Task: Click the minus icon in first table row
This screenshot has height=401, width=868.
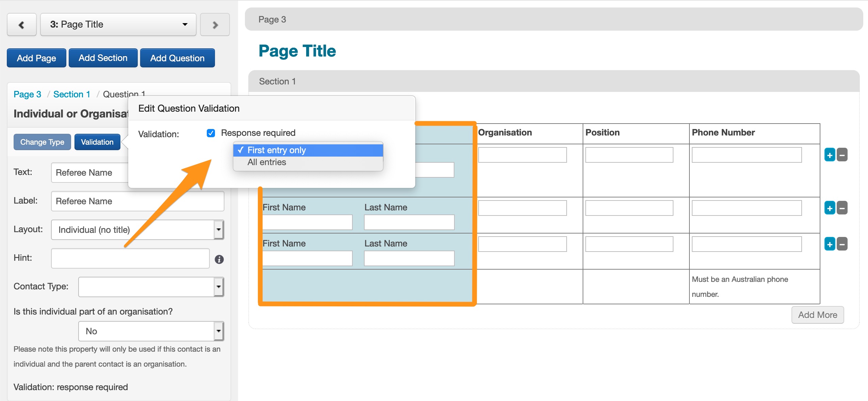Action: 842,155
